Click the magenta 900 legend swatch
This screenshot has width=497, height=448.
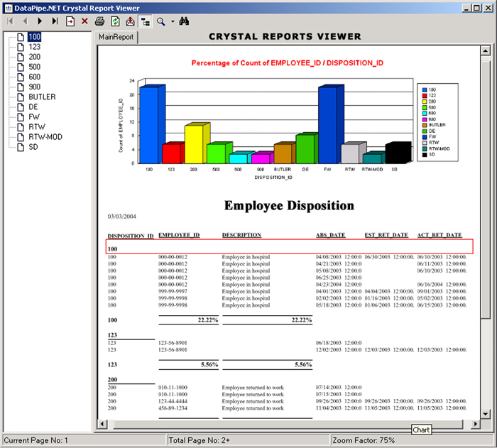425,119
